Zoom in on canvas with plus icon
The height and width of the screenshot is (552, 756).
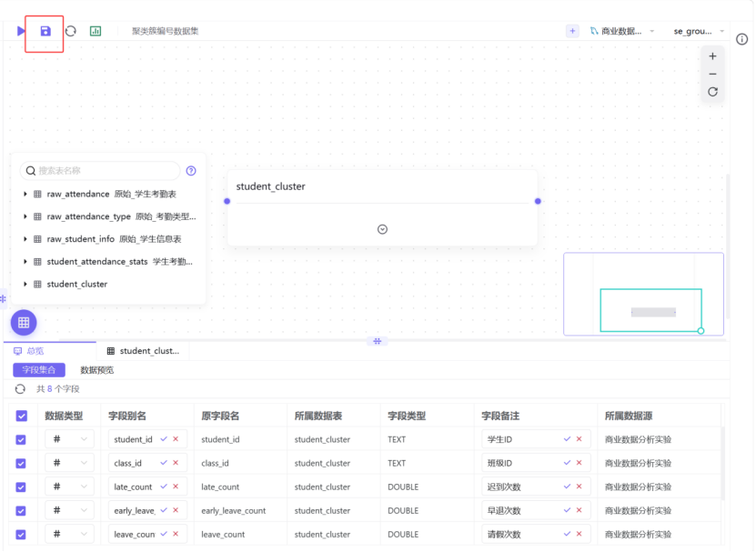712,56
